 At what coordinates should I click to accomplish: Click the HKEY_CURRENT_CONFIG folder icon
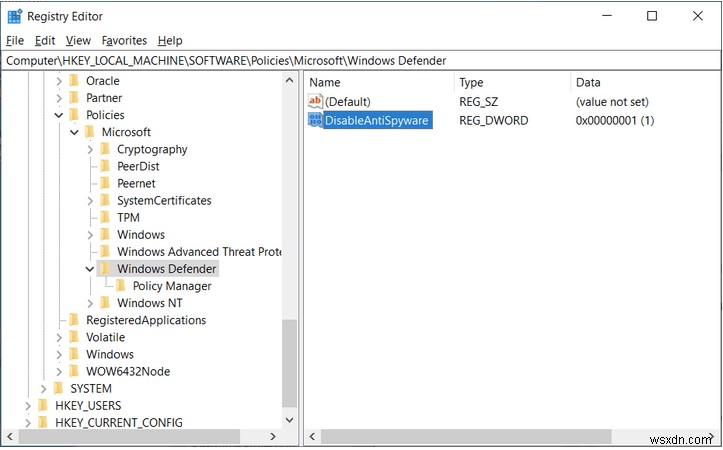pyautogui.click(x=43, y=422)
